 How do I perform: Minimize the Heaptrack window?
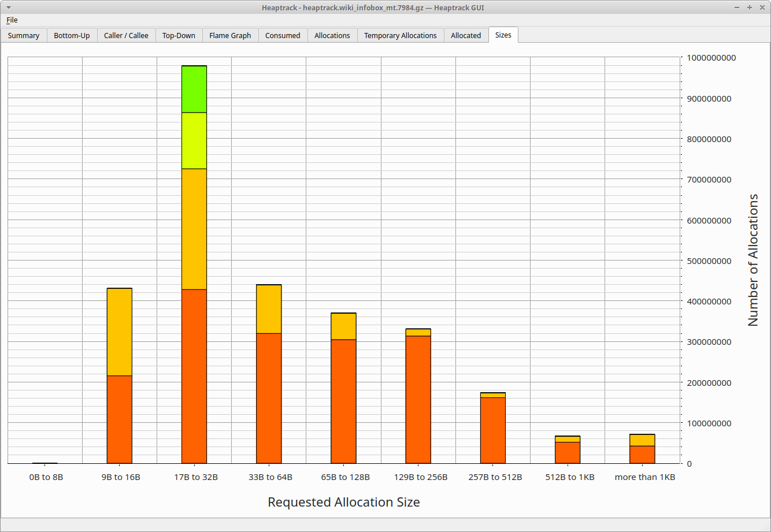pos(737,8)
